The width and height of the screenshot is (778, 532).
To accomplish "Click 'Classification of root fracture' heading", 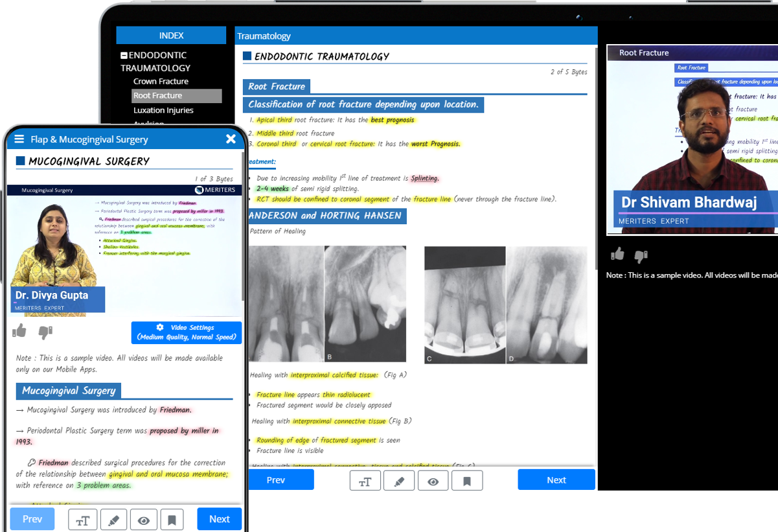I will [x=363, y=104].
